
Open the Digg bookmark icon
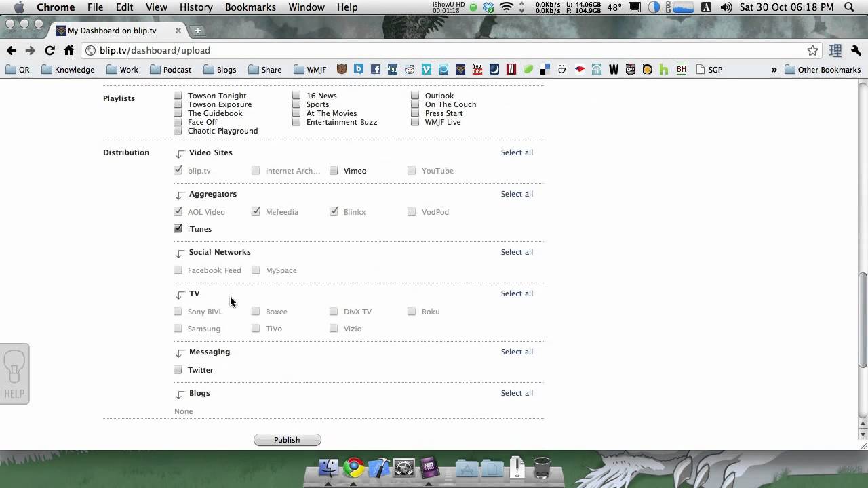coord(393,69)
